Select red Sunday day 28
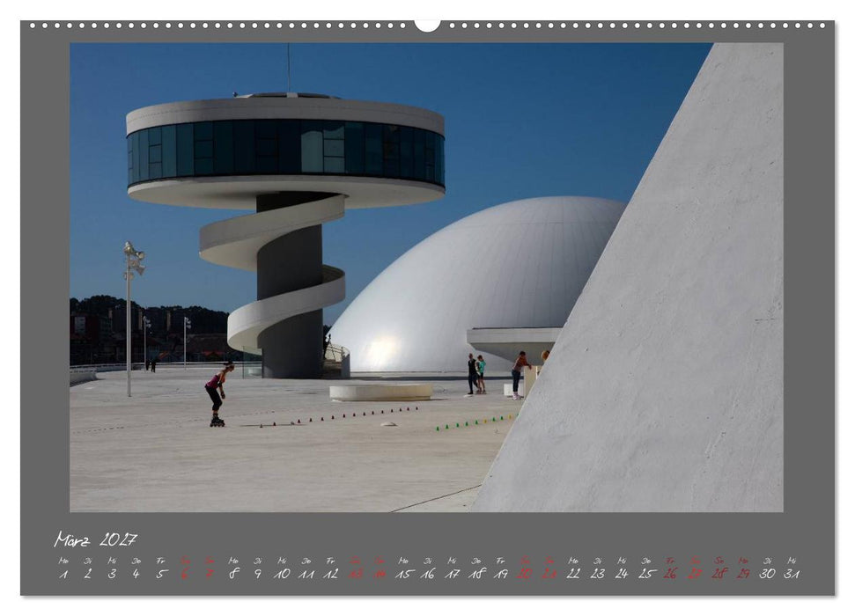Viewport: 855px width, 616px height. 719,574
